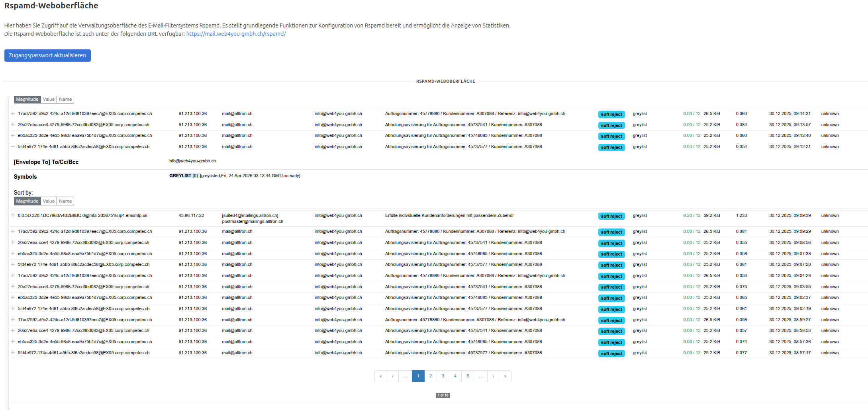This screenshot has height=410, width=868.
Task: Click the GREYLIST symbol in Symbols section
Action: tap(180, 176)
